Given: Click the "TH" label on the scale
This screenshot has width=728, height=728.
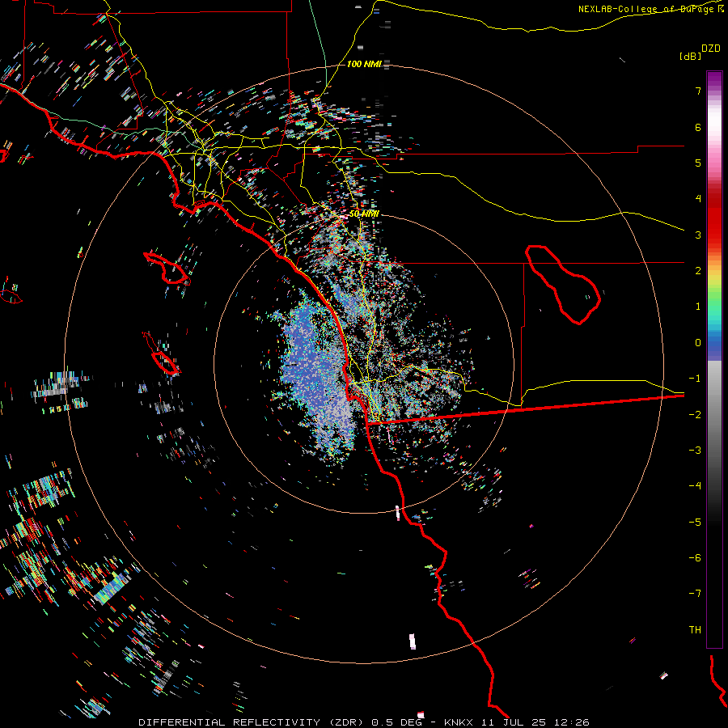Looking at the screenshot, I should 695,630.
